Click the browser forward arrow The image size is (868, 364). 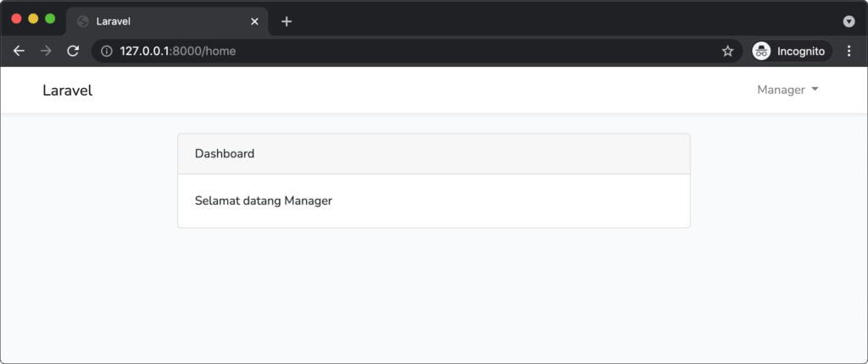pos(46,52)
